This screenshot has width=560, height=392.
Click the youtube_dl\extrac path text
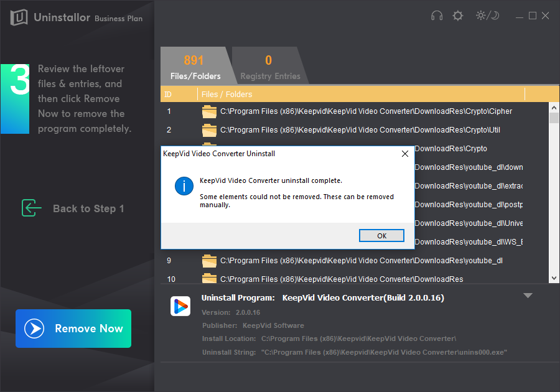[469, 185]
